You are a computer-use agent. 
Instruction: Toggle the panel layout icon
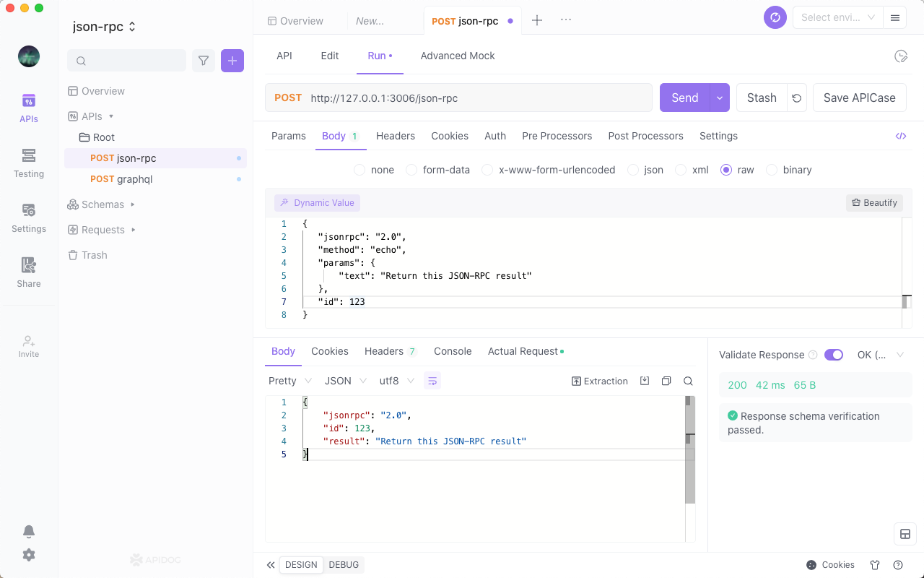click(x=905, y=535)
